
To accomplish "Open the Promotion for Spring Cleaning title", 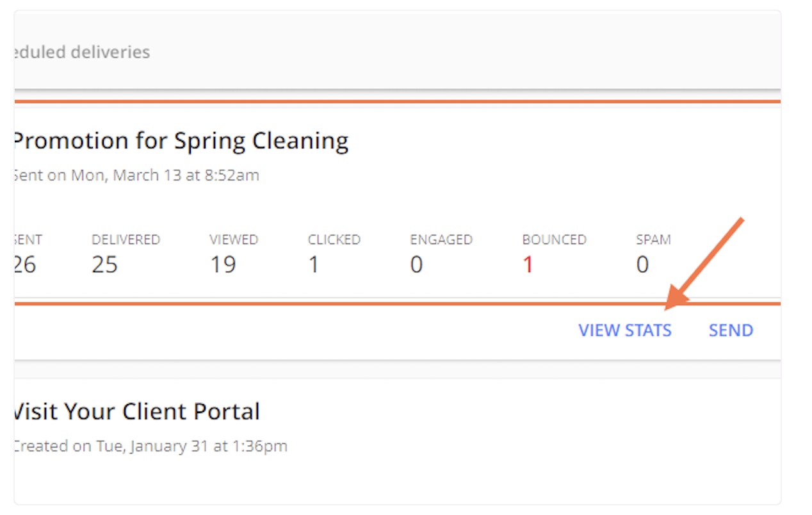I will (181, 142).
